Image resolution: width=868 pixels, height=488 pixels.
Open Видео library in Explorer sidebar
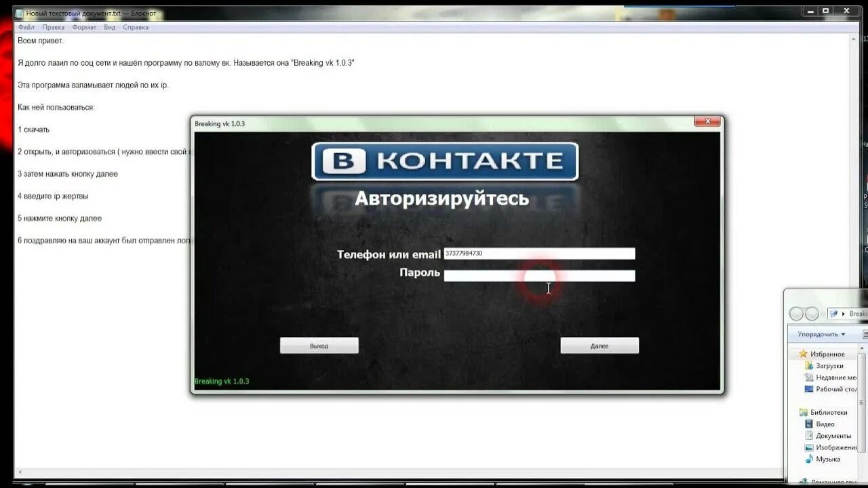825,424
